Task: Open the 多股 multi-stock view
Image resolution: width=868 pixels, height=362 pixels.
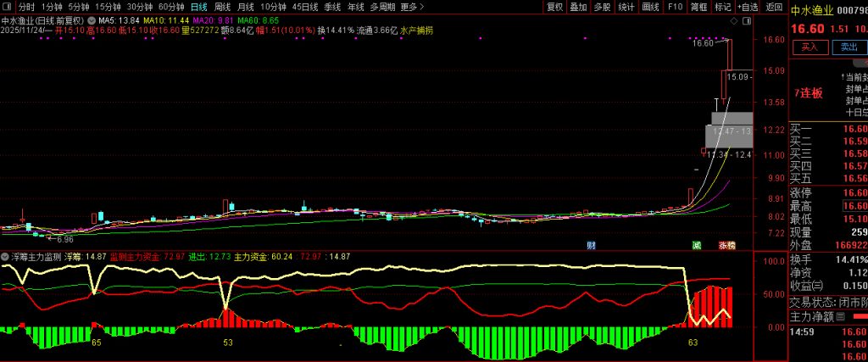Action: (x=603, y=7)
